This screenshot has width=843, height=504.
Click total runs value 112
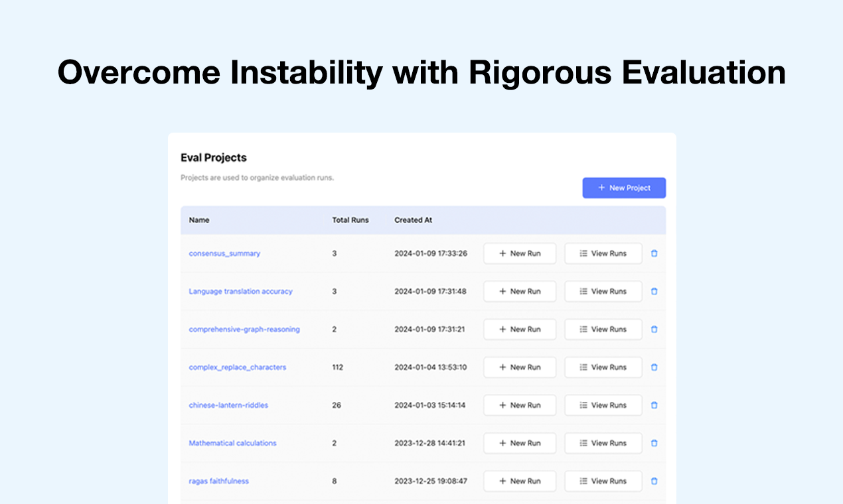pyautogui.click(x=337, y=367)
